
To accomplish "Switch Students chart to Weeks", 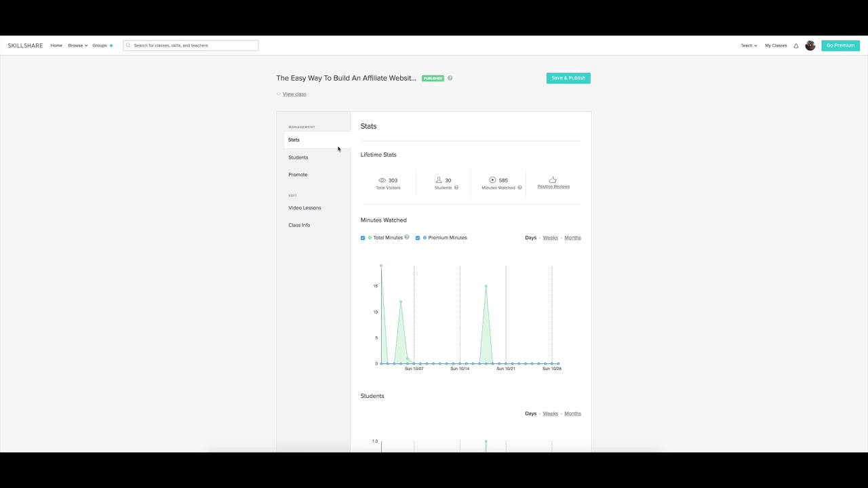I will (550, 413).
